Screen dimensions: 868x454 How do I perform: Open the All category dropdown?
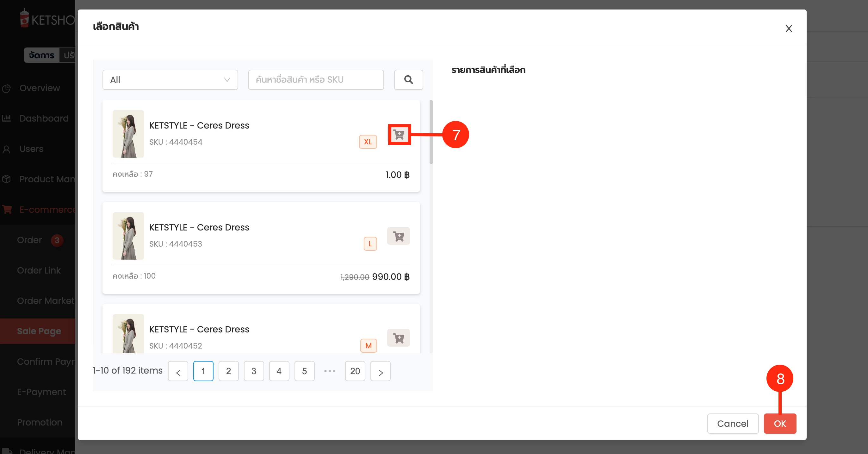(170, 79)
